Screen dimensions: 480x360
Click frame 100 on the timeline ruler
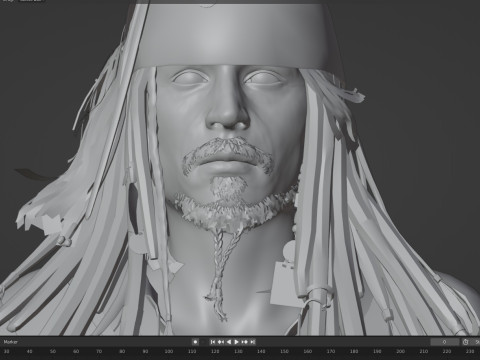coord(169,351)
